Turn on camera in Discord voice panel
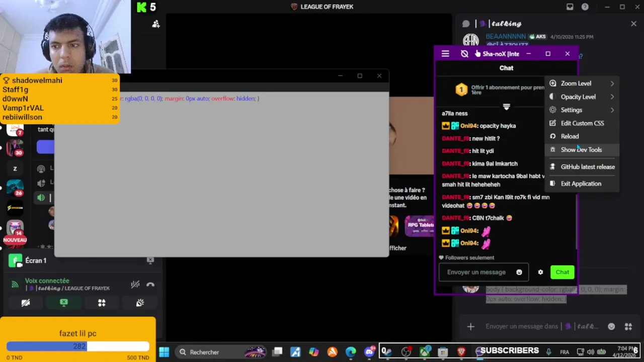This screenshot has height=362, width=644. [x=26, y=303]
